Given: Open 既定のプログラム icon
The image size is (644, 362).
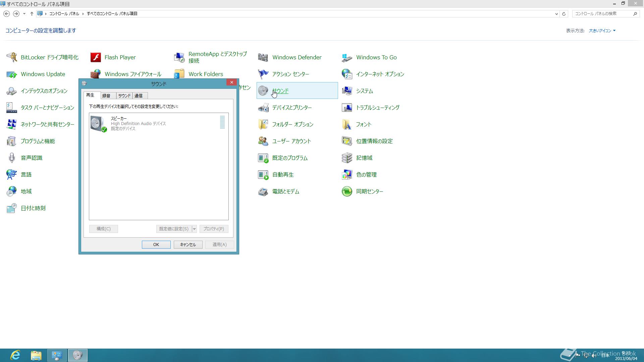Looking at the screenshot, I should (x=263, y=158).
